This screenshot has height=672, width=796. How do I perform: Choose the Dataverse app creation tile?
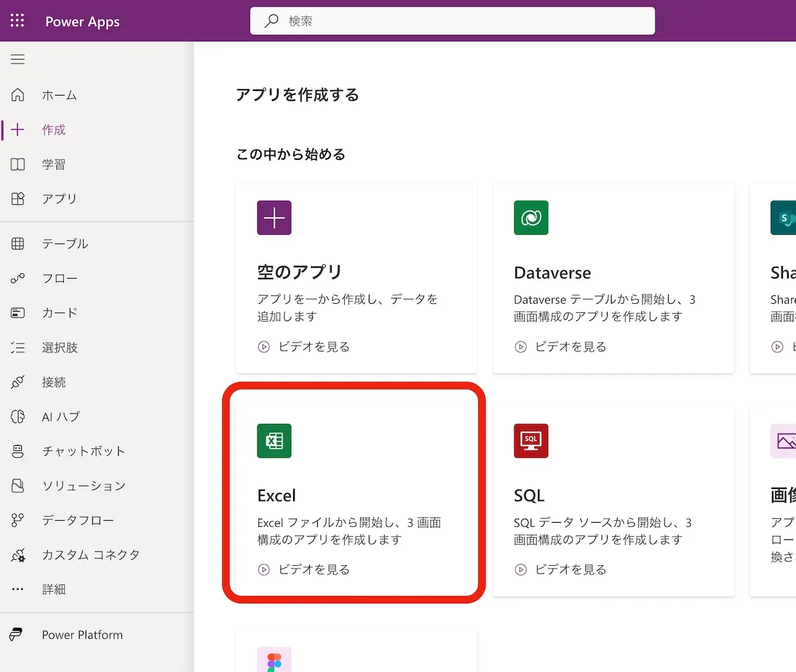tap(613, 278)
